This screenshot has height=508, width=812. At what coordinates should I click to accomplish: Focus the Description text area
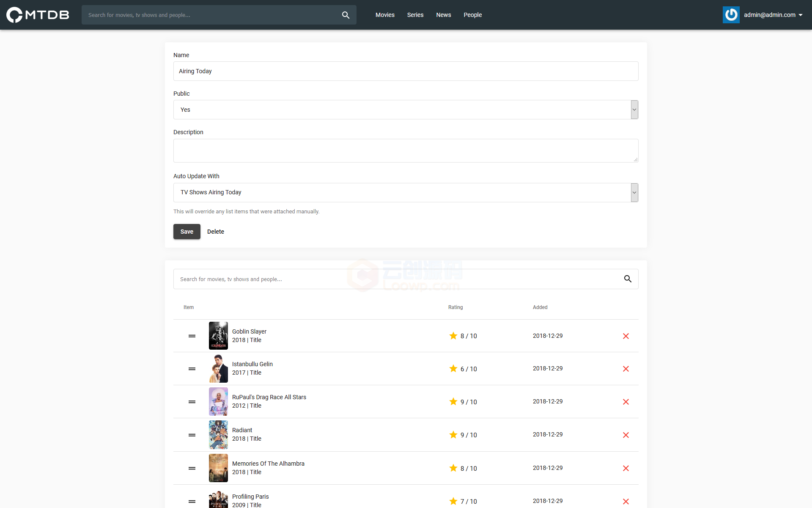[x=406, y=151]
